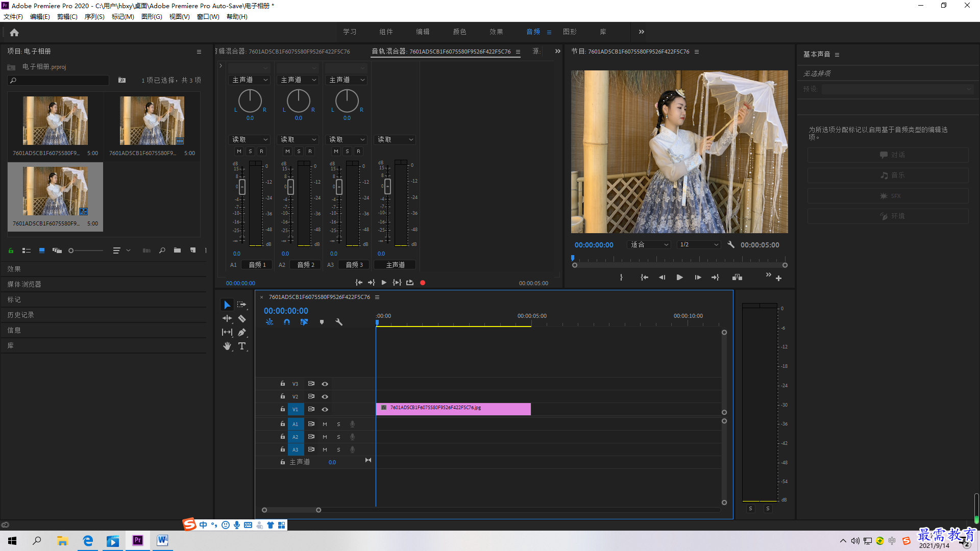980x551 pixels.
Task: Expand hidden panel tabs chevron in mixer group
Action: (558, 51)
